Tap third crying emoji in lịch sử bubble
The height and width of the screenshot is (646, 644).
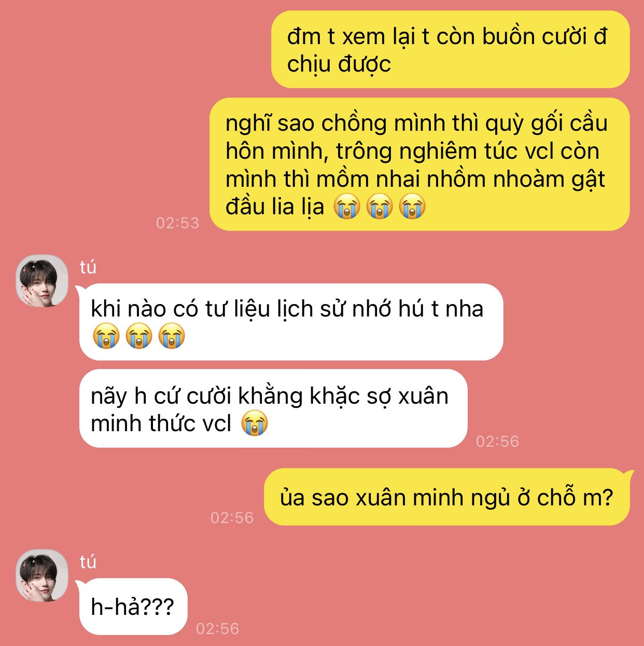pos(172,336)
